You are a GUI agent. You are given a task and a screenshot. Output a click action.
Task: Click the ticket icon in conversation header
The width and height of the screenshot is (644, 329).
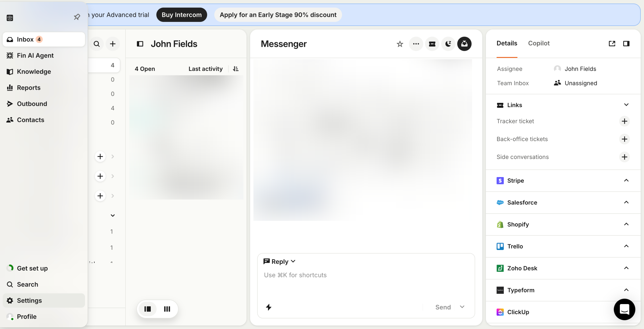432,44
